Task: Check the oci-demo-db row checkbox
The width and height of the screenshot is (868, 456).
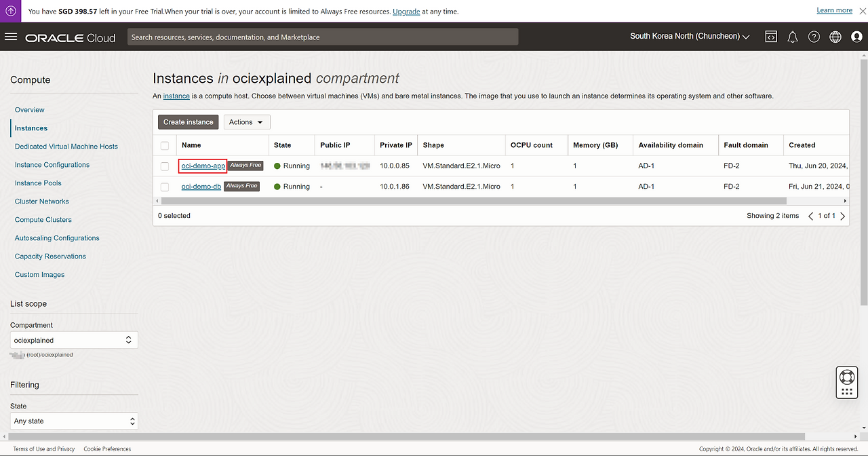Action: [x=165, y=187]
